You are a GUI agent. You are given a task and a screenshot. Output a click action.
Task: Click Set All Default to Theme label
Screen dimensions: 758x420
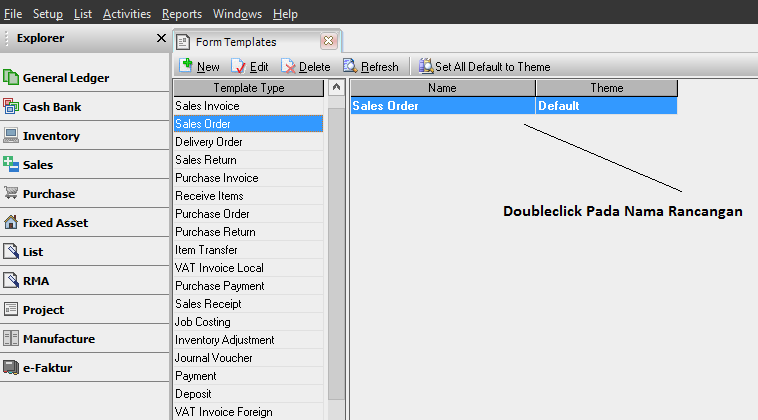(493, 67)
